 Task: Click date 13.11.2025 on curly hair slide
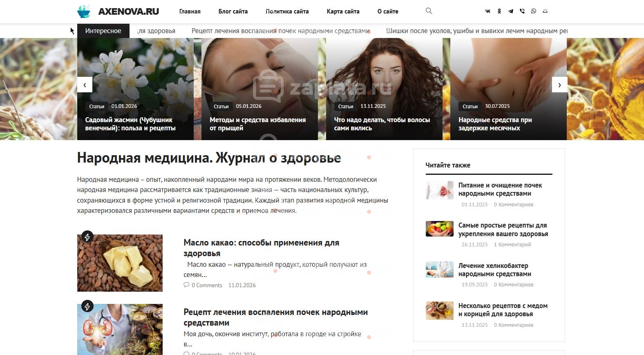click(373, 106)
